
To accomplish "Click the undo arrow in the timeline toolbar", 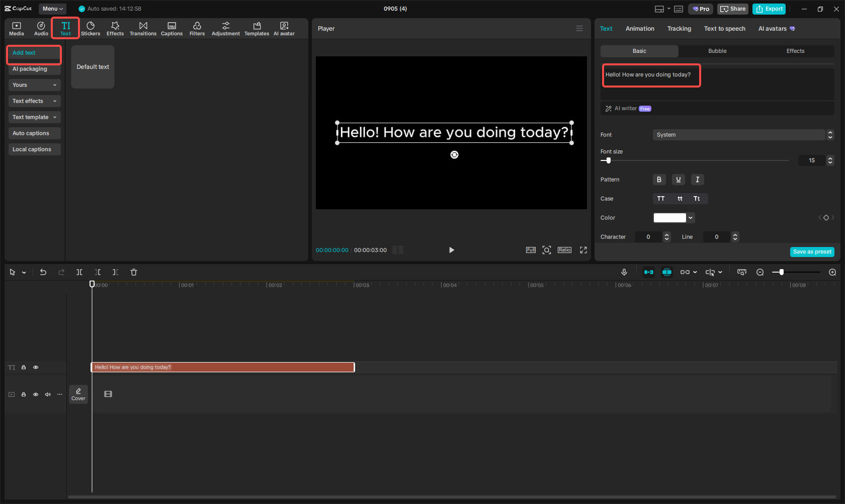I will pos(43,272).
